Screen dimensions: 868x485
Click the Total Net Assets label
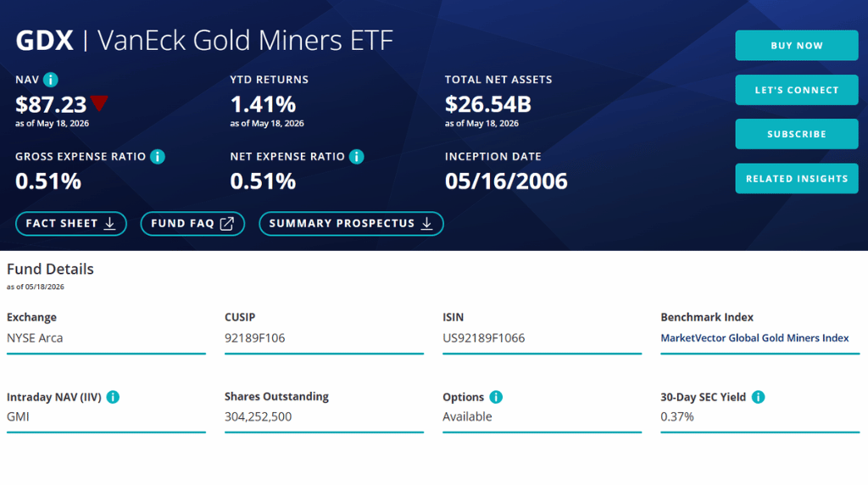coord(498,80)
